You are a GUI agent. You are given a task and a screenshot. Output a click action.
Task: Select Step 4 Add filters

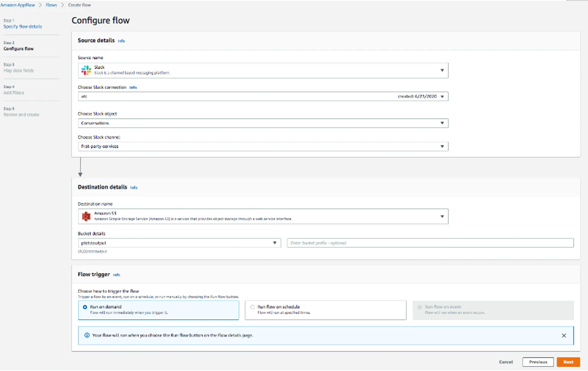coord(14,92)
